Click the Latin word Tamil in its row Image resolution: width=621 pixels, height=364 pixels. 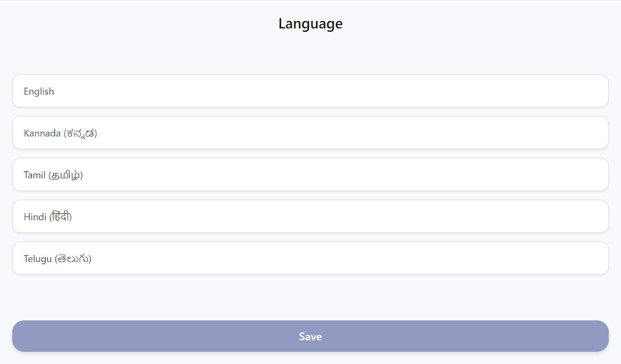pos(35,175)
